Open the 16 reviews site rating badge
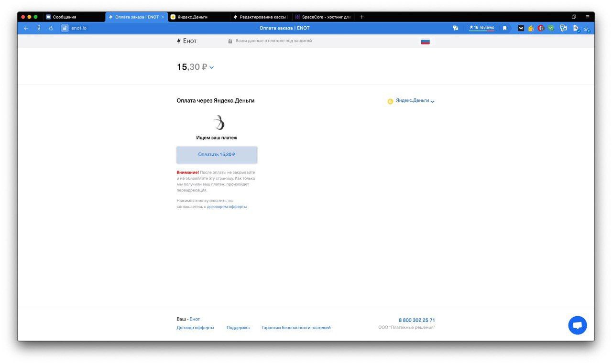This screenshot has height=364, width=612. [x=481, y=28]
